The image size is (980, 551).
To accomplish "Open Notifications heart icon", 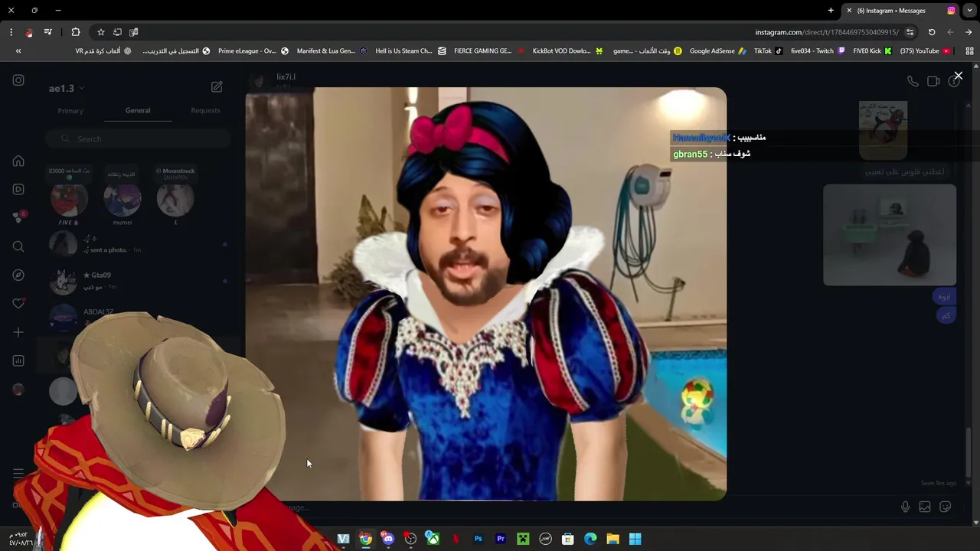I will coord(18,304).
